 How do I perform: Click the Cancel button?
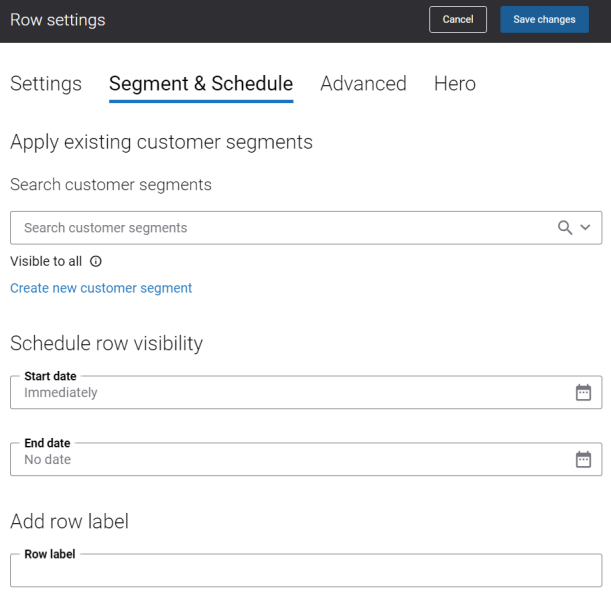pyautogui.click(x=458, y=19)
